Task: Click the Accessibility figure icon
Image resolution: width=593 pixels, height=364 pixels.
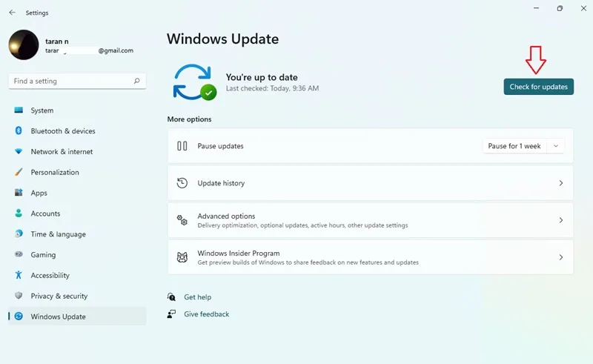Action: pos(18,275)
